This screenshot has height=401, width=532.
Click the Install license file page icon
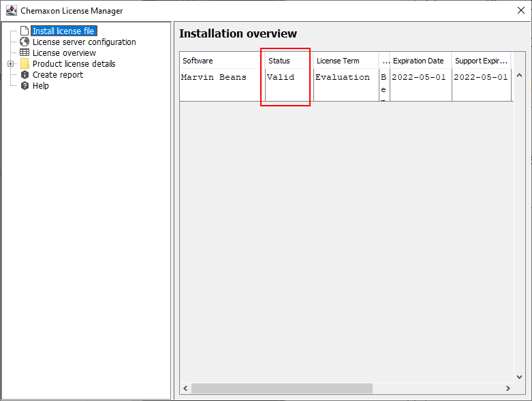click(25, 31)
